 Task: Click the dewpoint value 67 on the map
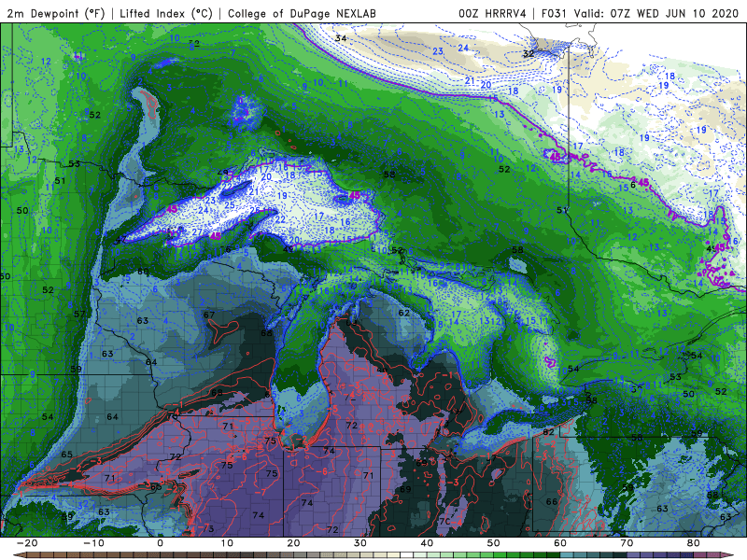[208, 315]
